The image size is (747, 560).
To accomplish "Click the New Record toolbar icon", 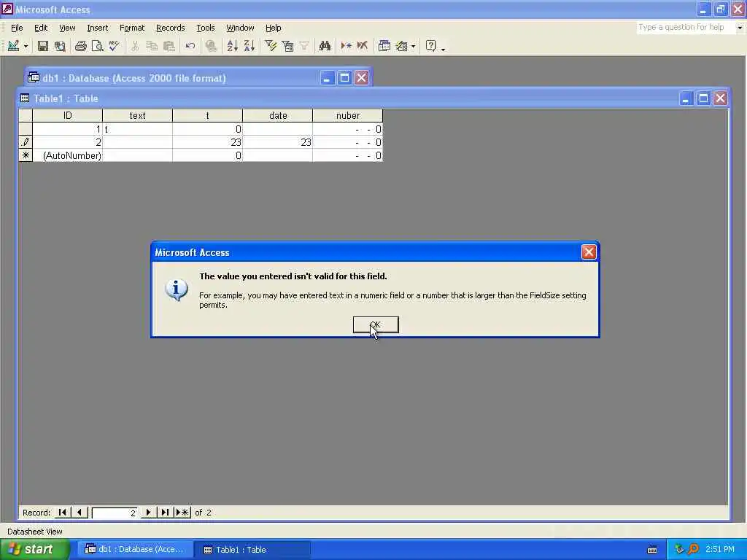I will pos(346,46).
